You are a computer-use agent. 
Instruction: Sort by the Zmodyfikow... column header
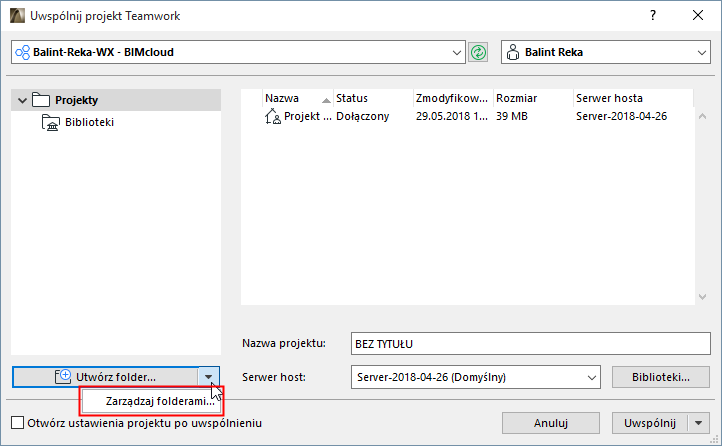click(453, 98)
